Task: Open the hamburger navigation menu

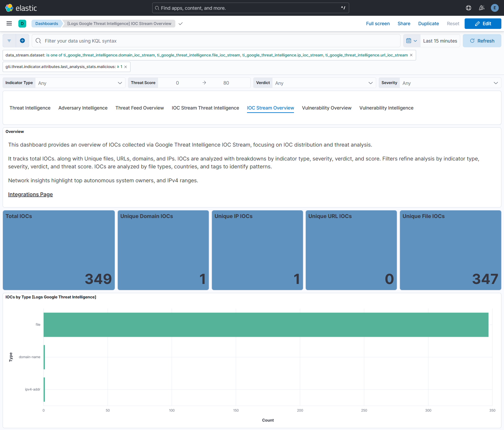Action: coord(9,24)
